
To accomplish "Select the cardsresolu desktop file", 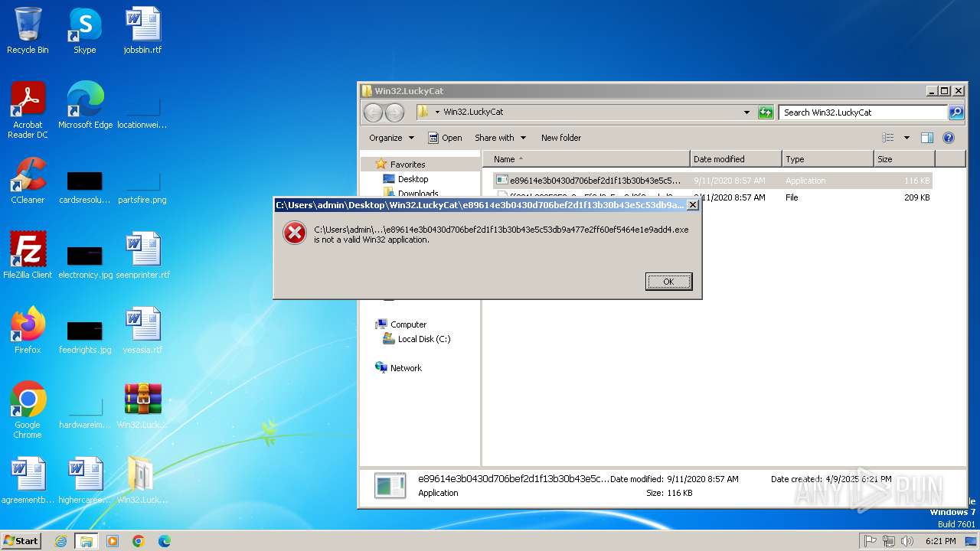I will [85, 187].
